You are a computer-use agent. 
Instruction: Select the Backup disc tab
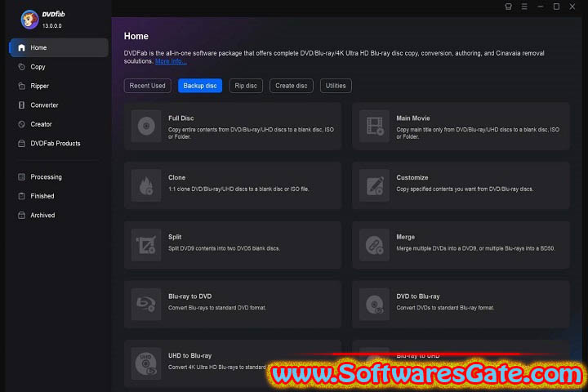(200, 86)
